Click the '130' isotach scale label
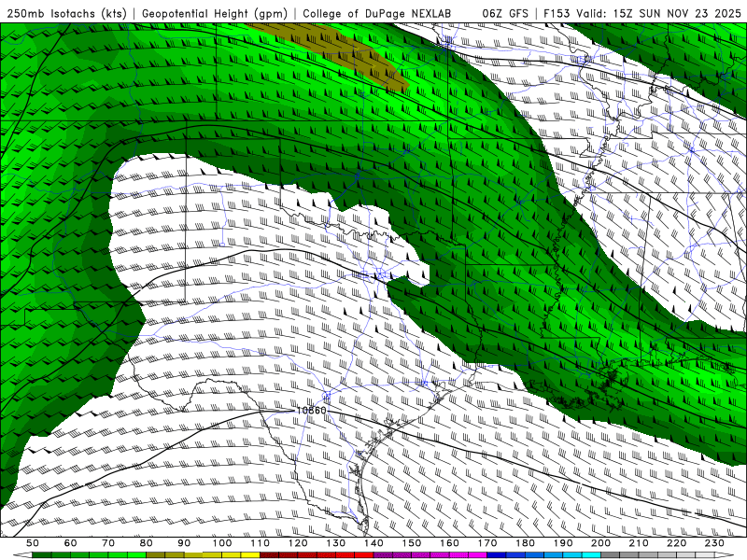 point(336,543)
